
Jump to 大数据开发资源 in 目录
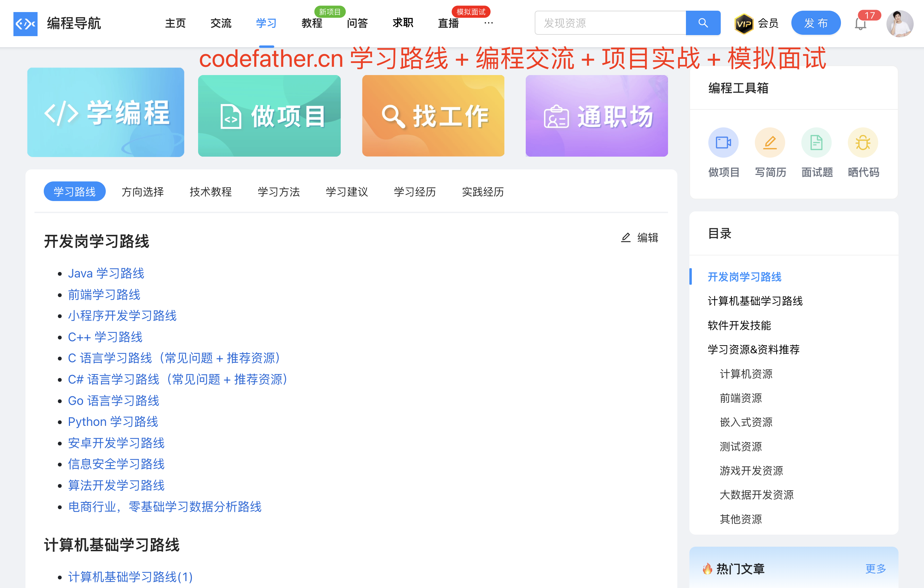(757, 494)
